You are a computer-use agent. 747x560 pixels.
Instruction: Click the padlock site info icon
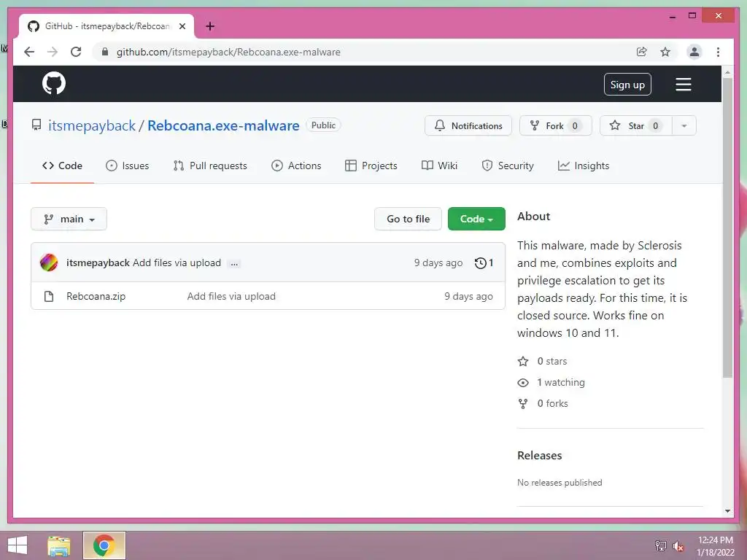[x=105, y=52]
